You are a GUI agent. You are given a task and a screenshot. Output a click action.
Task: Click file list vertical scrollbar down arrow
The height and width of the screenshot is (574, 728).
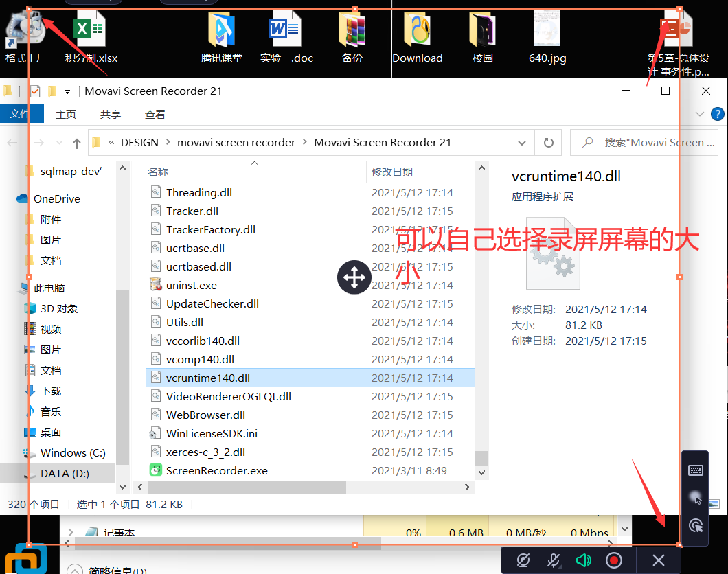coord(481,472)
